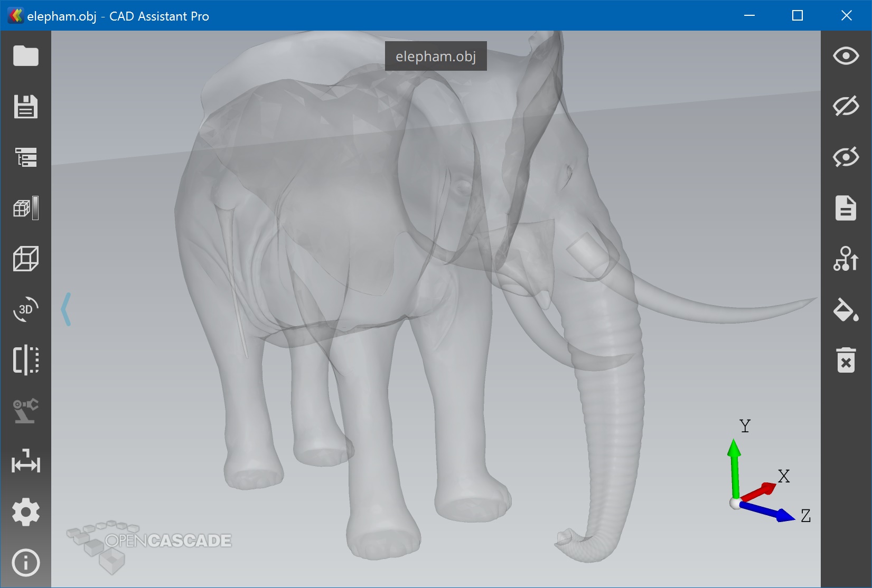Hide selected object with crossed-out eye
The width and height of the screenshot is (872, 588).
point(846,106)
